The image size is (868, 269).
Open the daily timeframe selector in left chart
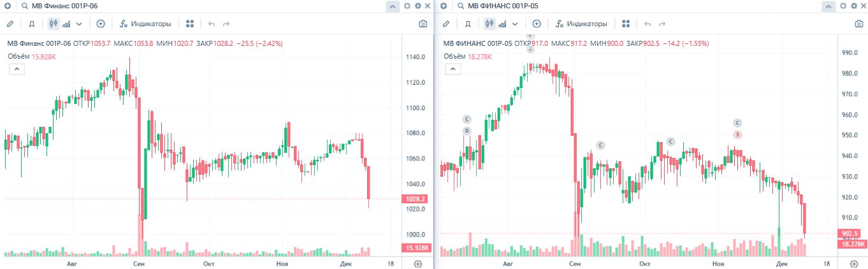coord(31,24)
